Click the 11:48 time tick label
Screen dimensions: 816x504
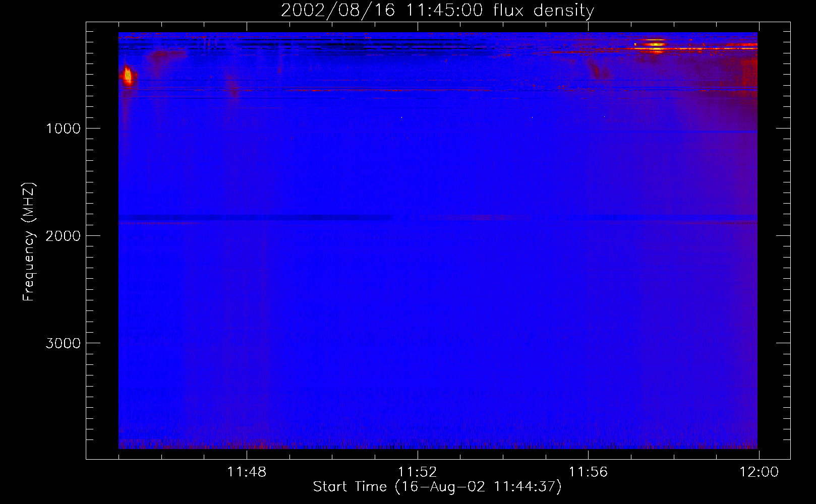click(247, 472)
